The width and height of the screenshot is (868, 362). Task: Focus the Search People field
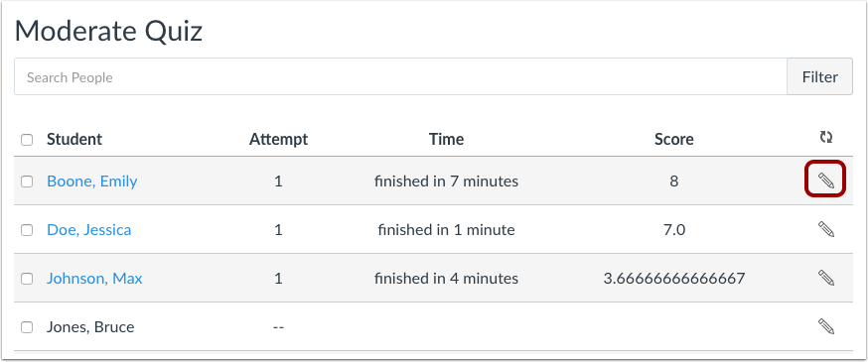[400, 76]
